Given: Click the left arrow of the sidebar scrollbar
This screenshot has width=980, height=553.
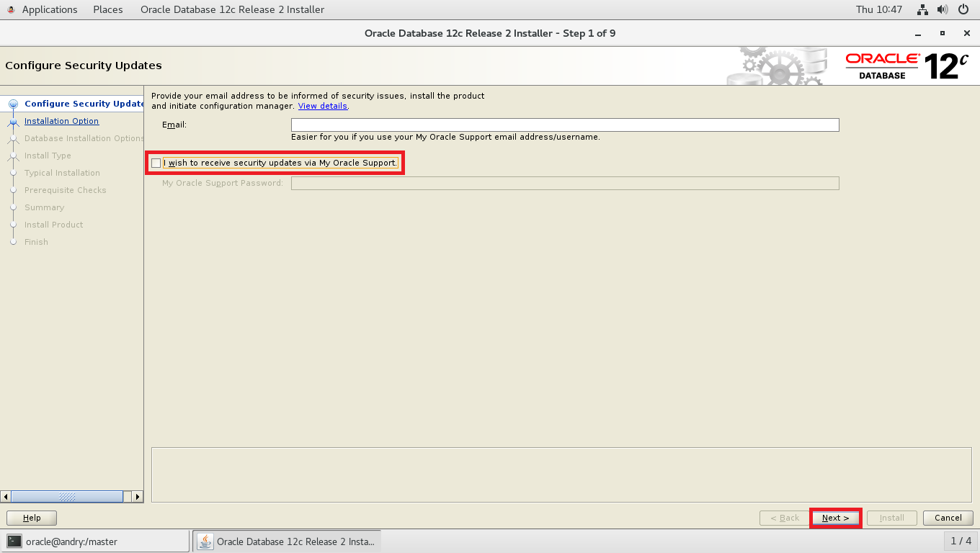Looking at the screenshot, I should [6, 496].
